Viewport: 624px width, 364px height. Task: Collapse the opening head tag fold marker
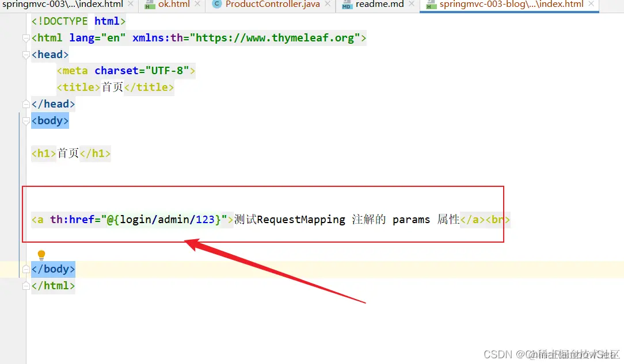click(26, 55)
